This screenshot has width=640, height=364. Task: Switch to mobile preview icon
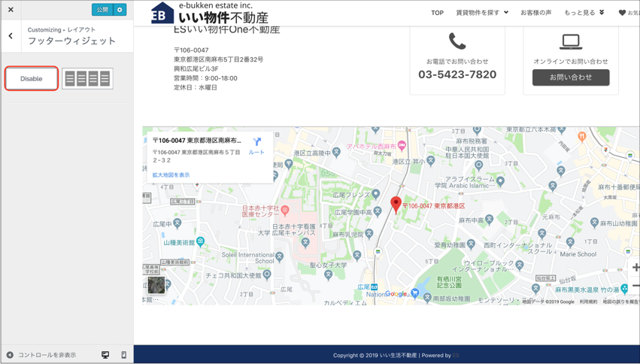(124, 355)
